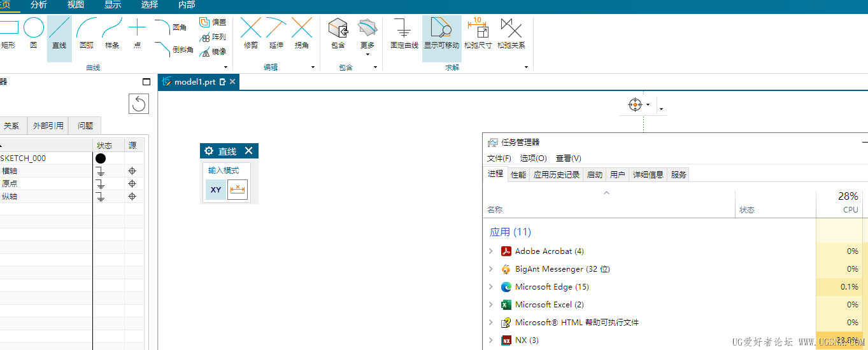Switch to 应用历史记录 tab in Task Manager

coord(557,174)
